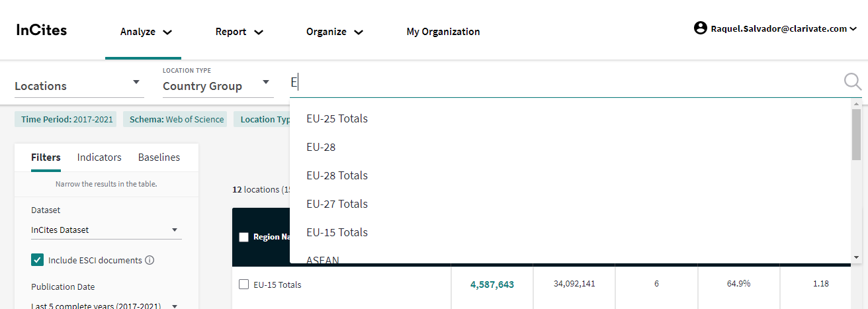Viewport: 868px width, 309px height.
Task: Expand the Country Group location type dropdown
Action: (x=216, y=85)
